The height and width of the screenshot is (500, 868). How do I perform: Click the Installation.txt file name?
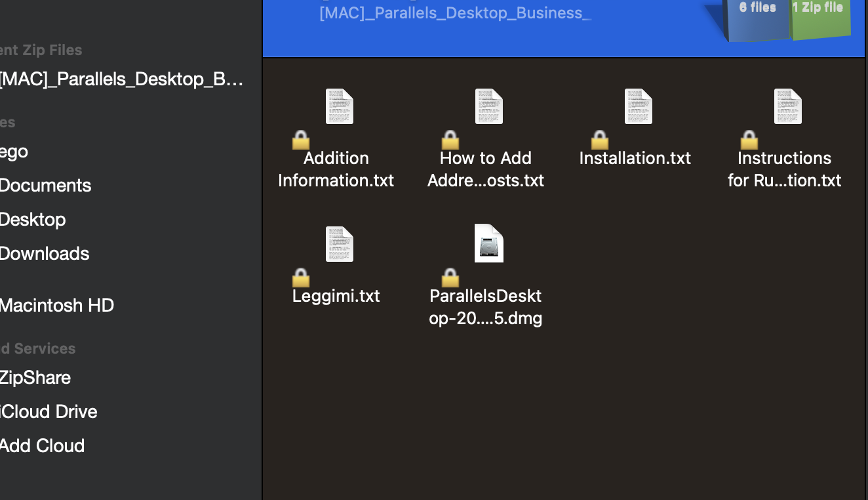click(x=635, y=158)
